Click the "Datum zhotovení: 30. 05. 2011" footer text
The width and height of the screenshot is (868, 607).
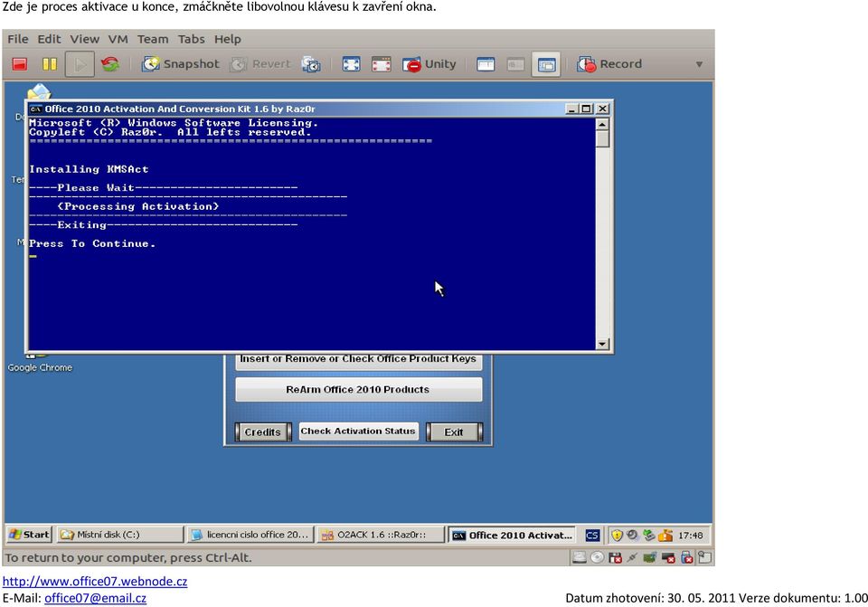[x=650, y=598]
